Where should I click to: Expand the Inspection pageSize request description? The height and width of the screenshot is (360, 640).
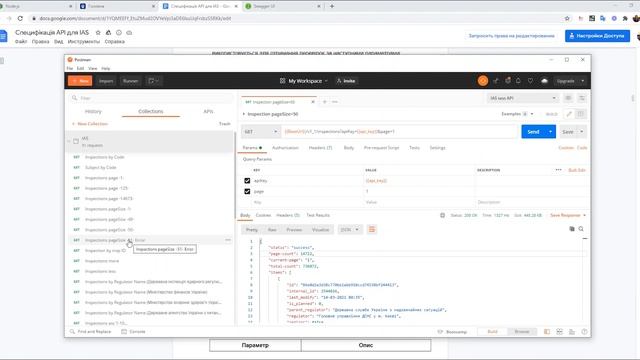[244, 114]
